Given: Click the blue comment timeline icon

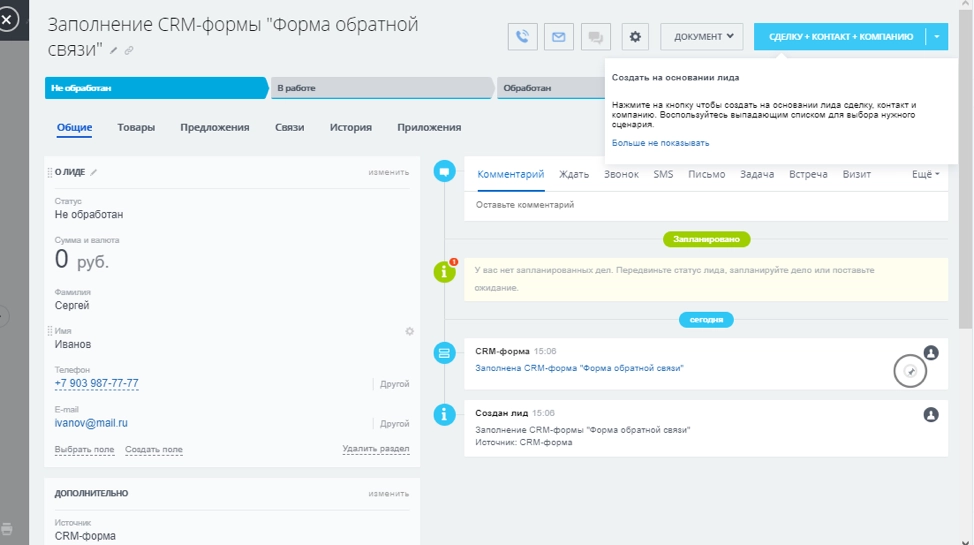Looking at the screenshot, I should [444, 172].
